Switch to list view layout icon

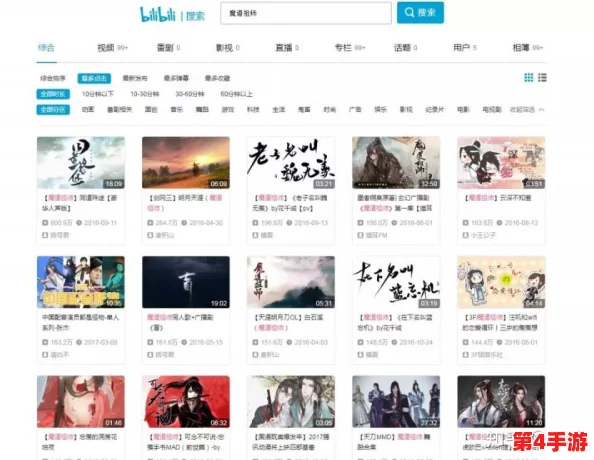[542, 78]
